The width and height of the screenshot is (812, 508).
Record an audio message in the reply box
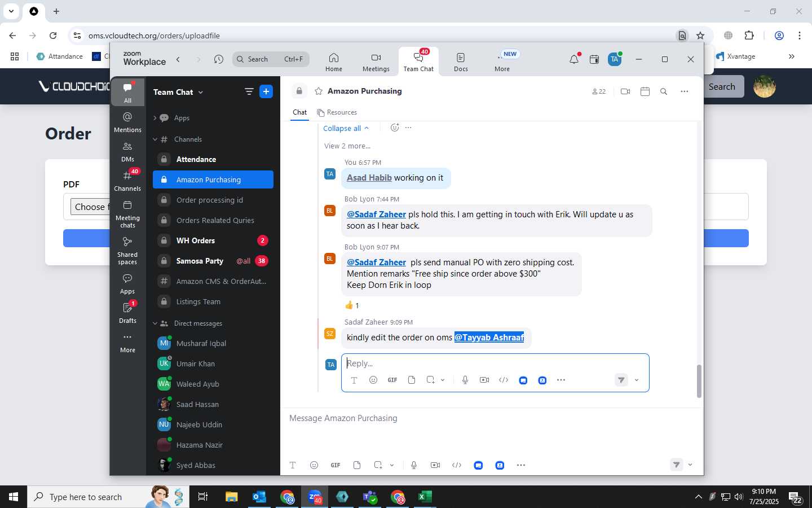coord(465,380)
